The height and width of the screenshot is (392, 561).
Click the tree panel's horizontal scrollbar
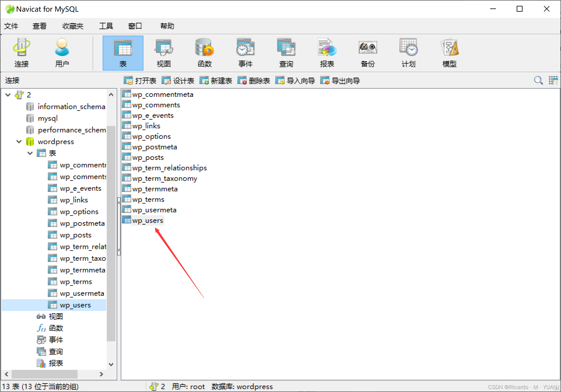pos(44,374)
